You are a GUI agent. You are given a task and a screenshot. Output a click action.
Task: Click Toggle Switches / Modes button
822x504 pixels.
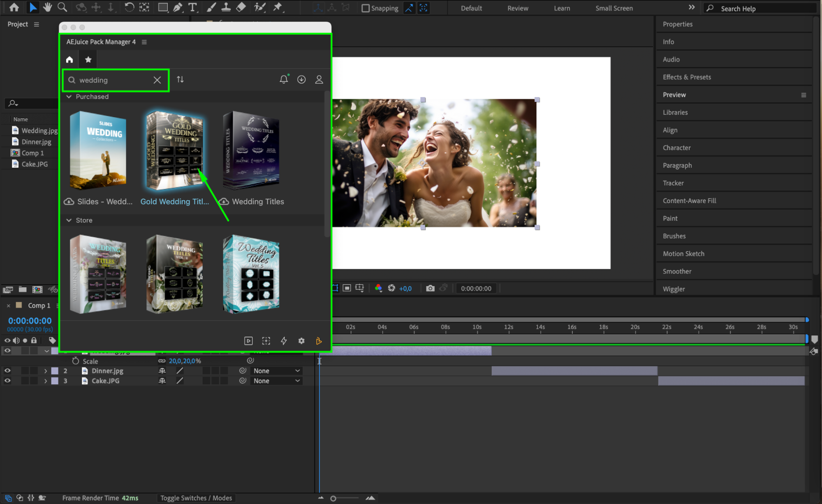tap(196, 498)
